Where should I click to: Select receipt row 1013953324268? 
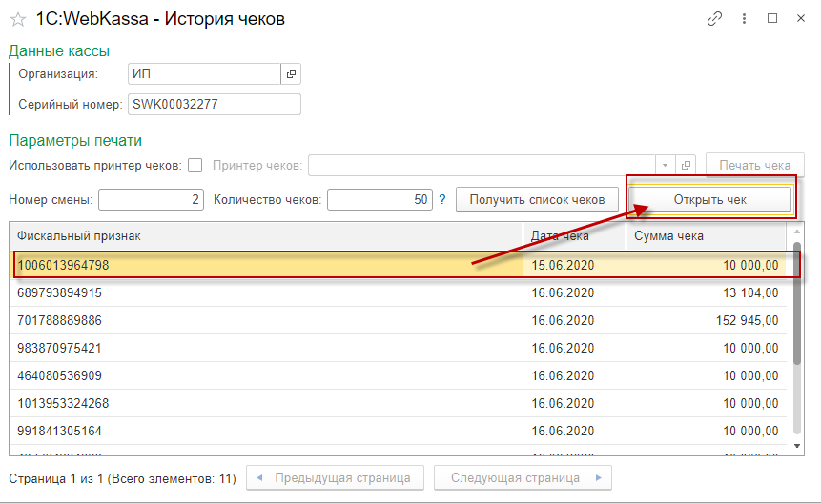(x=398, y=404)
